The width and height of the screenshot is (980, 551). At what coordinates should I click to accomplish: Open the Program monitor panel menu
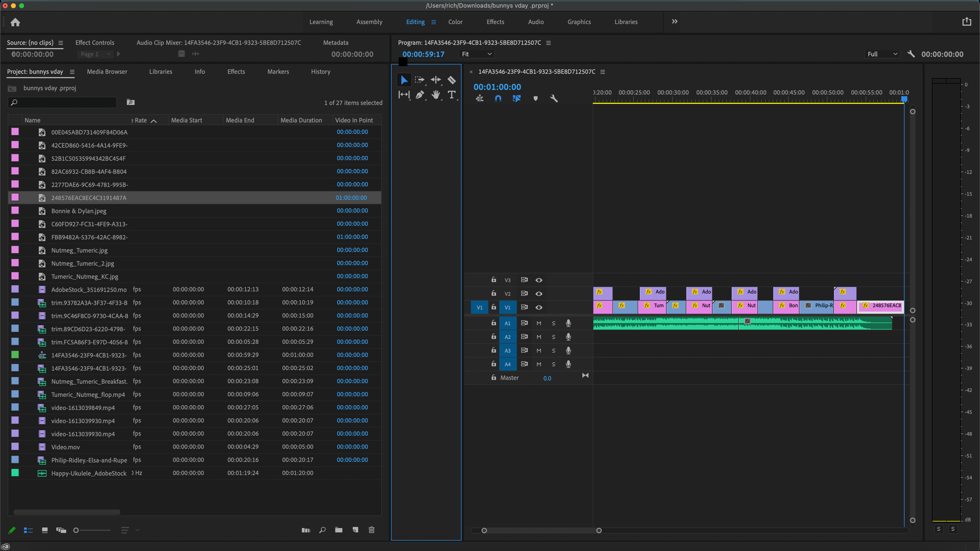pyautogui.click(x=549, y=43)
